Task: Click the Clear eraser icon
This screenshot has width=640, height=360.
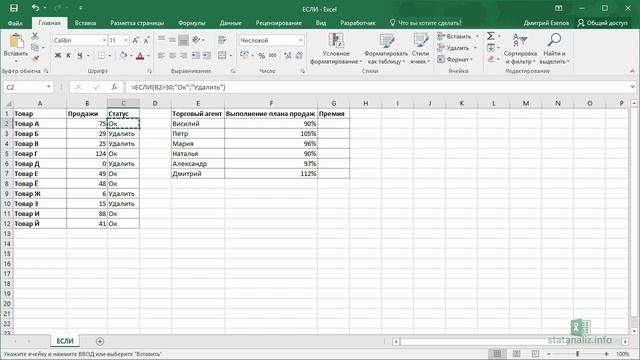Action: point(491,59)
